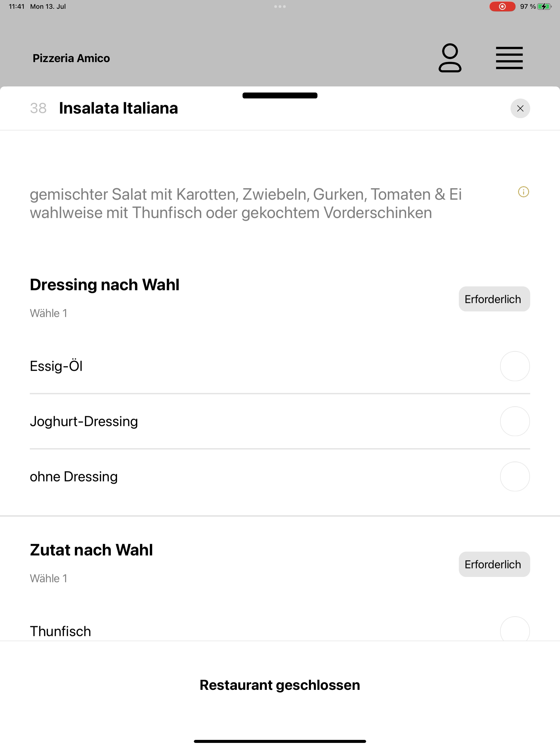Tap the Dressing nach Wahl heading

click(x=104, y=285)
